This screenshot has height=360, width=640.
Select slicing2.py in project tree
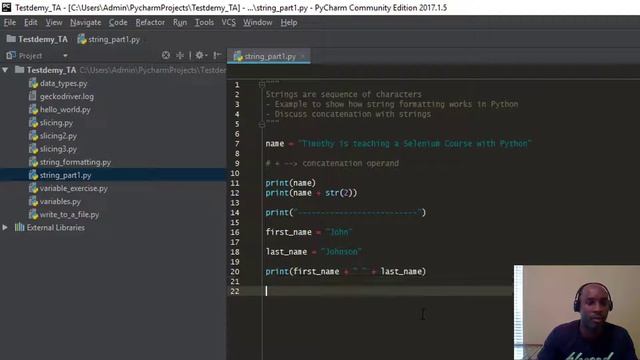58,136
